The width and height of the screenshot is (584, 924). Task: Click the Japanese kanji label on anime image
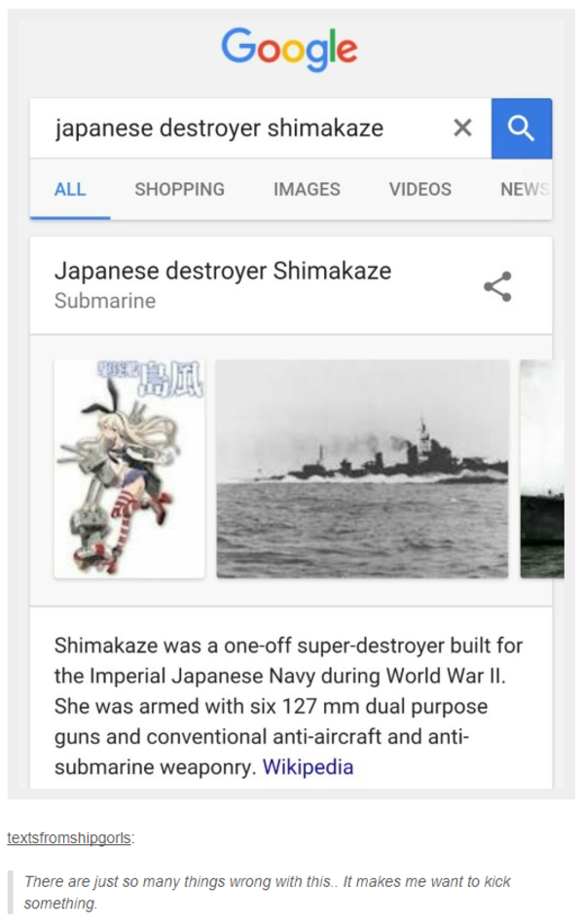[152, 378]
